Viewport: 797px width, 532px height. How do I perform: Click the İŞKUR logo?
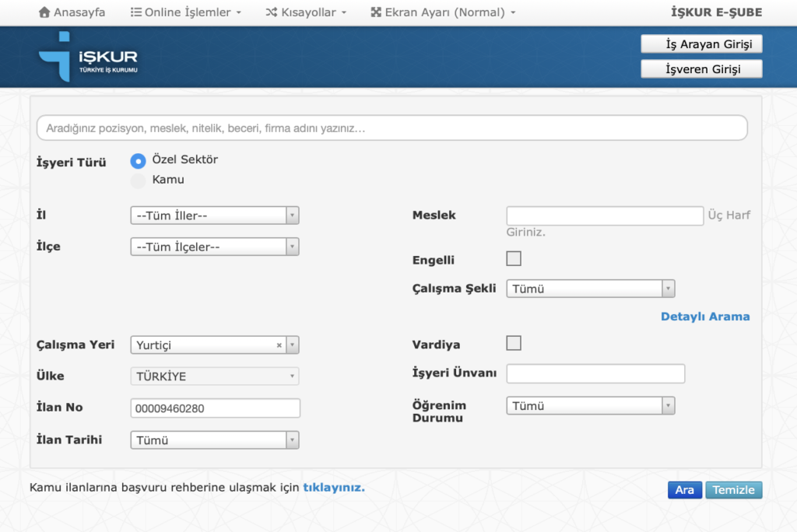(87, 58)
